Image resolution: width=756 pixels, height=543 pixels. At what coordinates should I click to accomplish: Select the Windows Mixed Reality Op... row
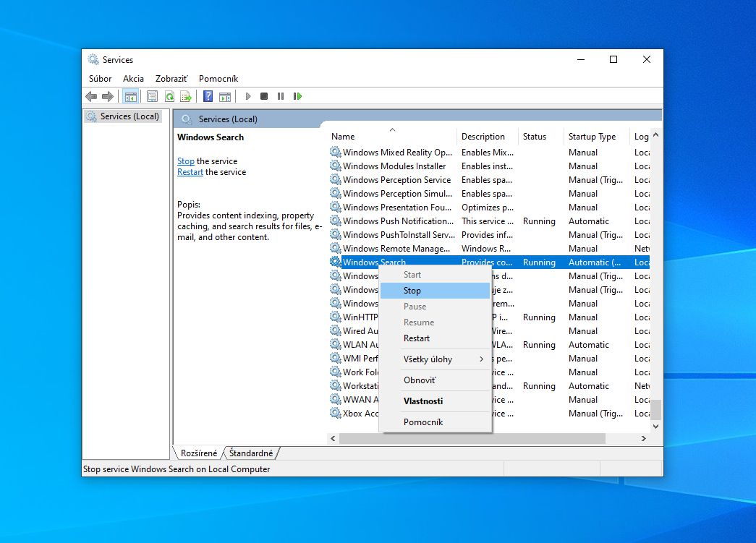(x=489, y=153)
